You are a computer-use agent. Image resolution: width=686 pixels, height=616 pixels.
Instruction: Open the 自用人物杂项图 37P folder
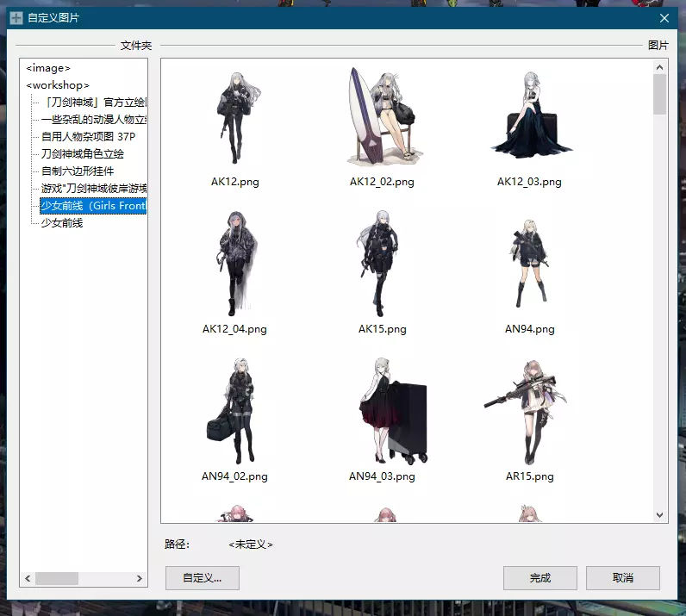88,136
